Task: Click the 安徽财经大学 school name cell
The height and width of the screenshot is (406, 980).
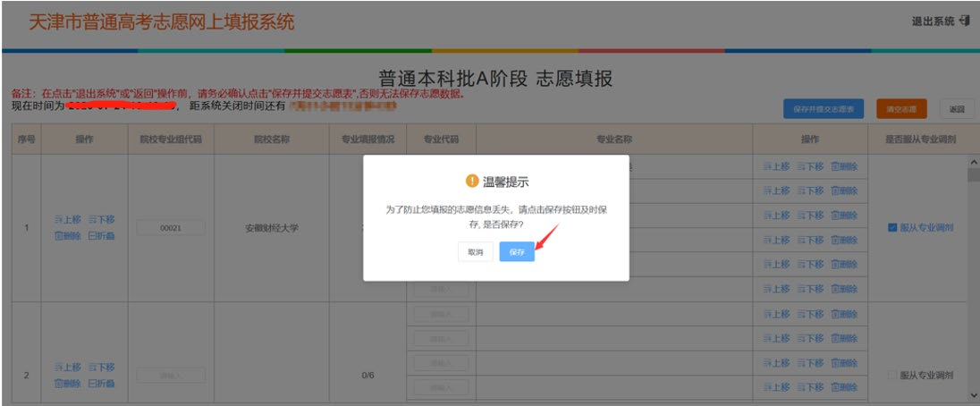Action: coord(272,228)
